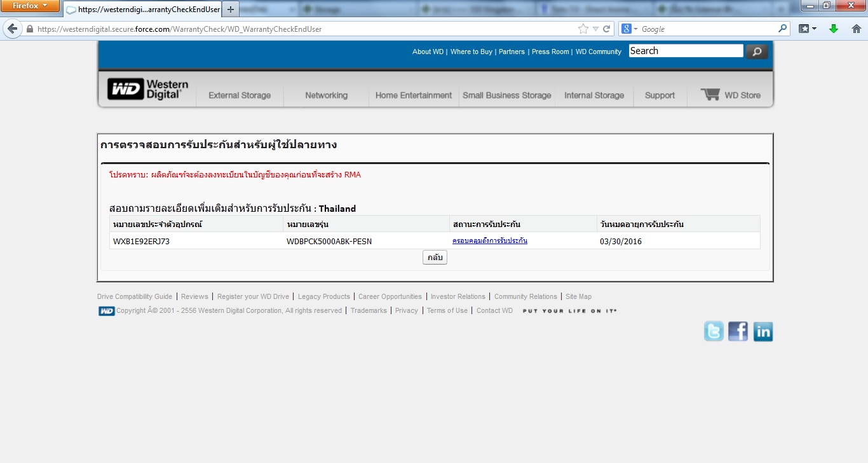Open the LinkedIn icon in the footer

763,331
